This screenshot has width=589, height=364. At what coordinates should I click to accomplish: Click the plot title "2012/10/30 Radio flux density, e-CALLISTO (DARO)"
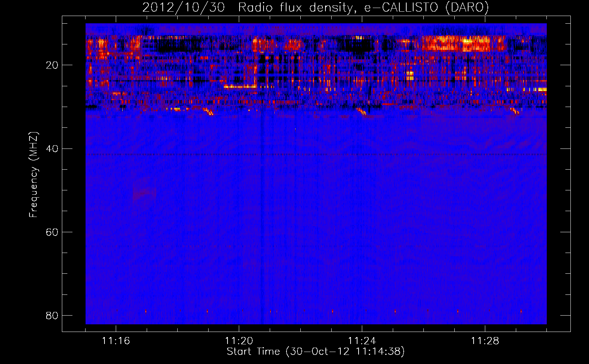316,8
